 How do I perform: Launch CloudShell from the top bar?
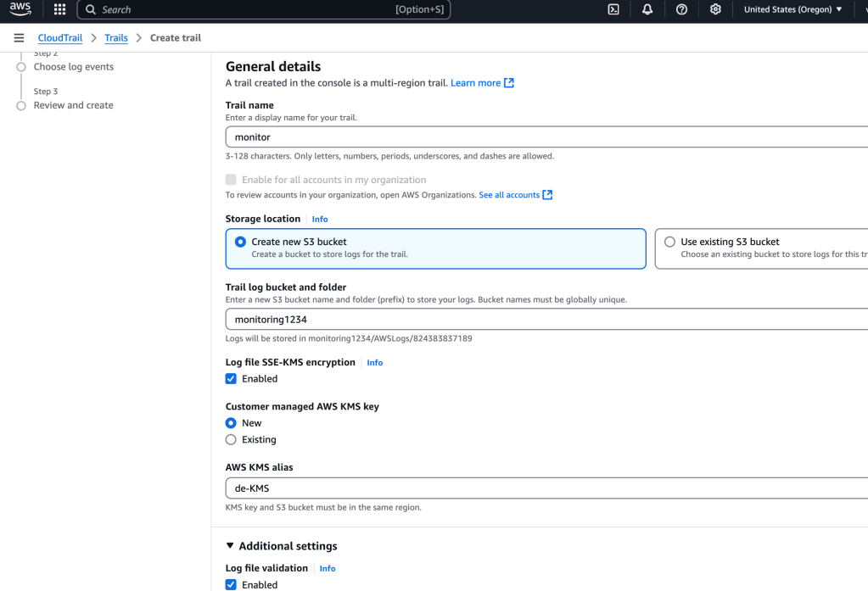(x=613, y=9)
